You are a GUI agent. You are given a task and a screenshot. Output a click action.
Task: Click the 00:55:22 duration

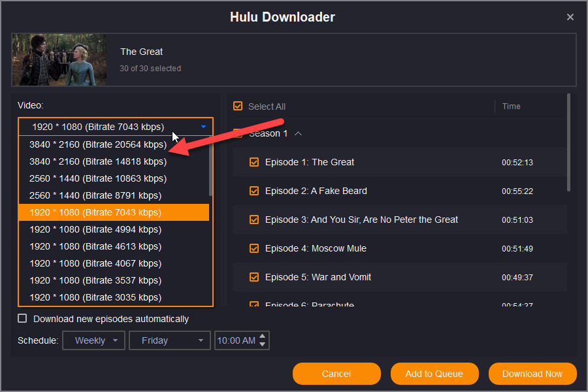(517, 191)
